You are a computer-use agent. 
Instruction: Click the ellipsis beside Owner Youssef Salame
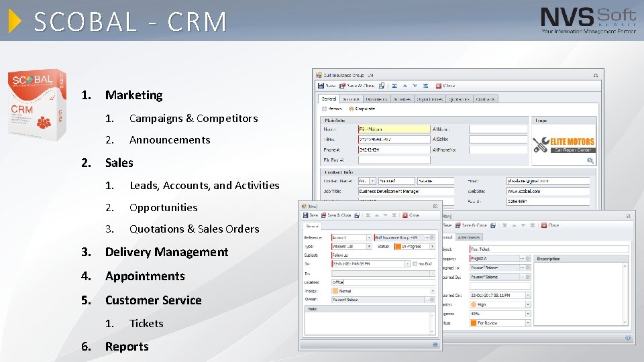click(x=427, y=300)
